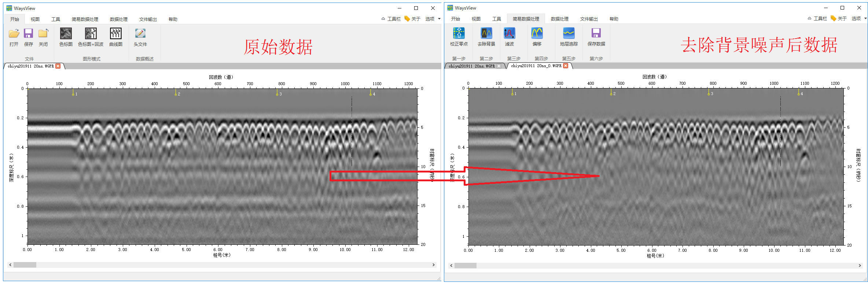
Task: Switch to the chiyu201911 20ns_0.WGPR tab
Action: (x=536, y=66)
